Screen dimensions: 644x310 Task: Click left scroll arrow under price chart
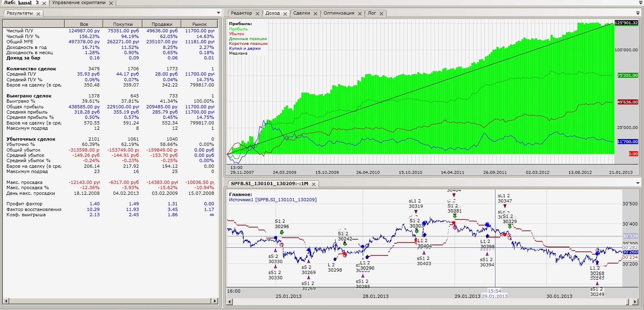click(230, 302)
